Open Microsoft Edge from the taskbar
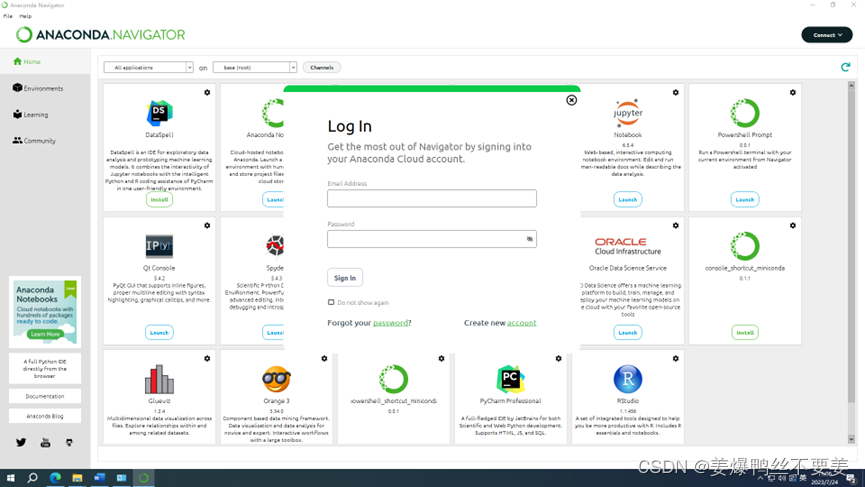 coord(55,478)
